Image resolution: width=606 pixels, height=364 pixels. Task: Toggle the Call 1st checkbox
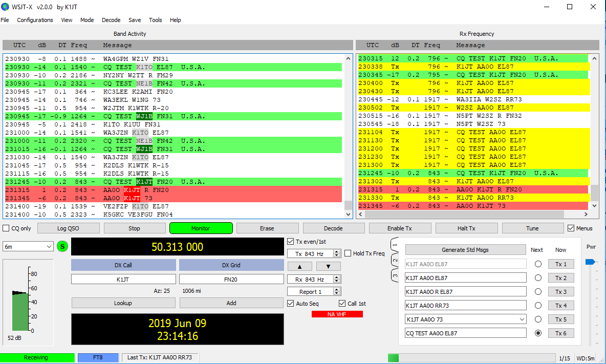pyautogui.click(x=342, y=304)
